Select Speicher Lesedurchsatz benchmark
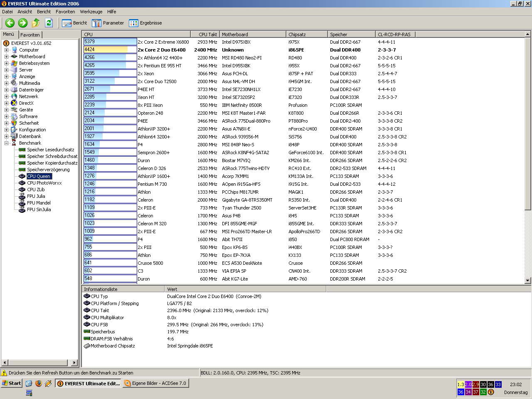 tap(50, 150)
